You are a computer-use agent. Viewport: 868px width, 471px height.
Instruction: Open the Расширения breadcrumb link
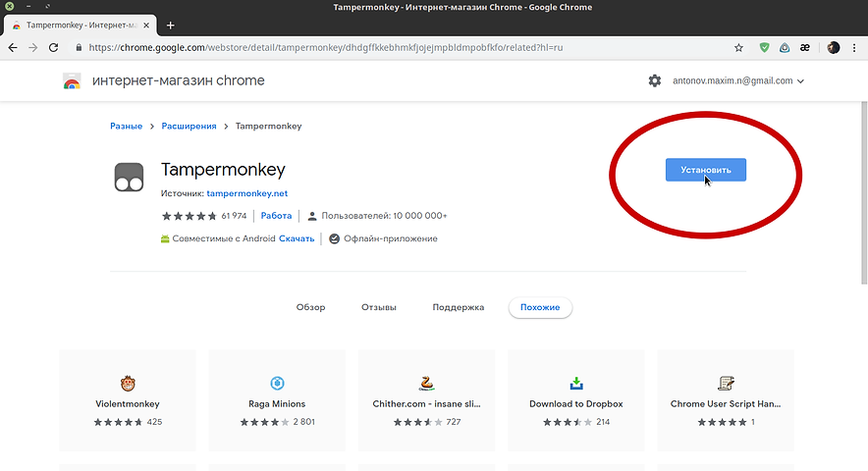pos(189,127)
